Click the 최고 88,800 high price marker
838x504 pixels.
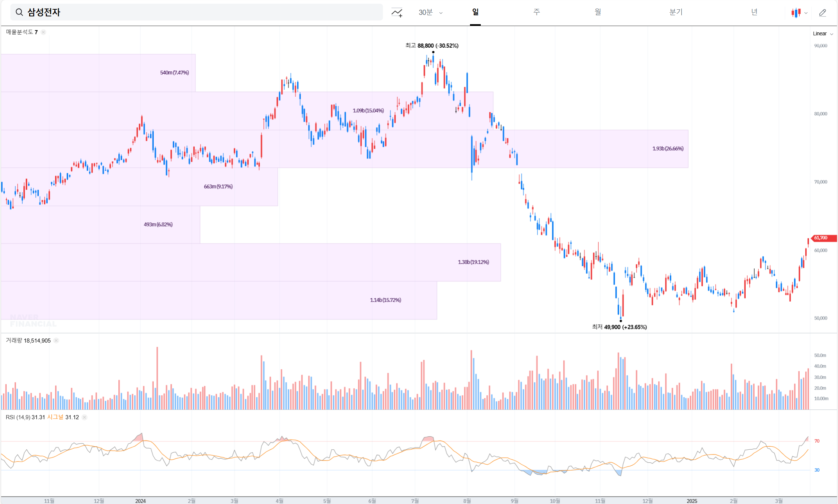coord(432,46)
